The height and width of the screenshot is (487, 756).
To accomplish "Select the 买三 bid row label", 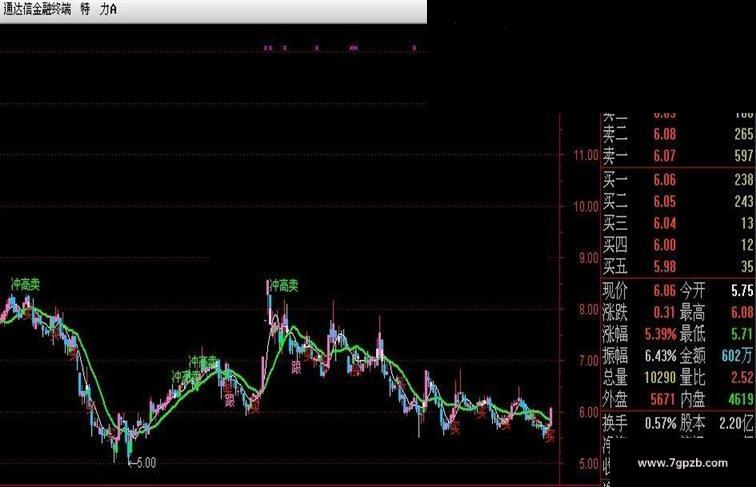I will pos(615,223).
